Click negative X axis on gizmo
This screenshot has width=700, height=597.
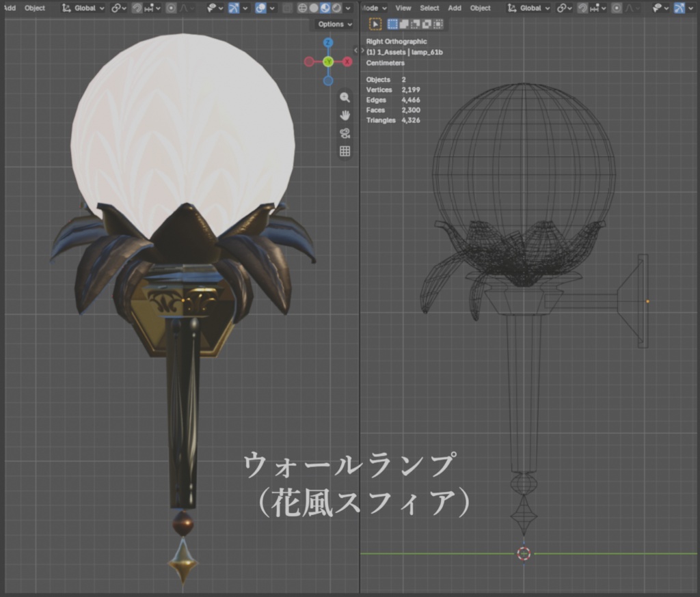point(309,61)
